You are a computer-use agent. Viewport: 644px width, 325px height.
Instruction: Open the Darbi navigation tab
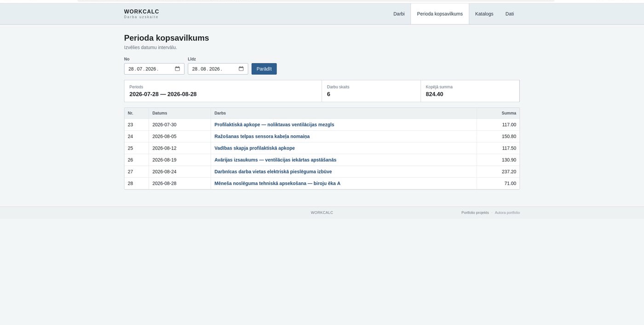click(x=399, y=14)
